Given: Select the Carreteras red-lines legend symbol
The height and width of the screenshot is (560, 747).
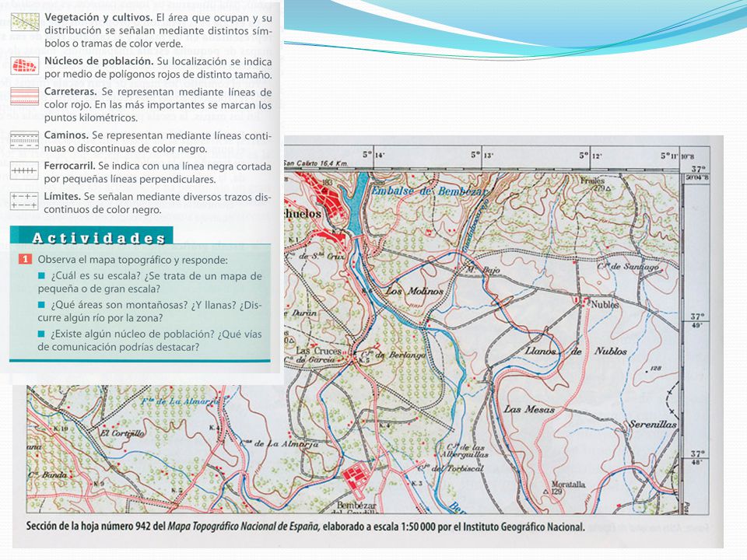Looking at the screenshot, I should click(x=25, y=96).
